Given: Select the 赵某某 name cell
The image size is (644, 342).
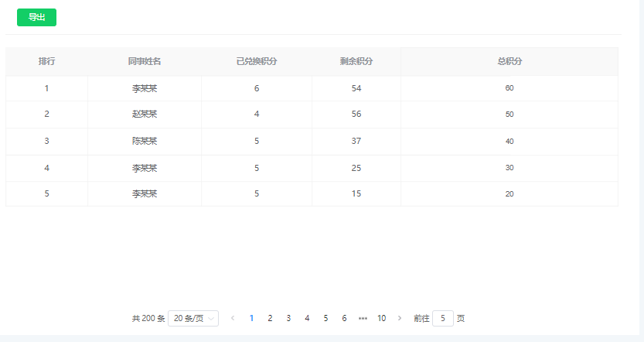Looking at the screenshot, I should click(145, 115).
